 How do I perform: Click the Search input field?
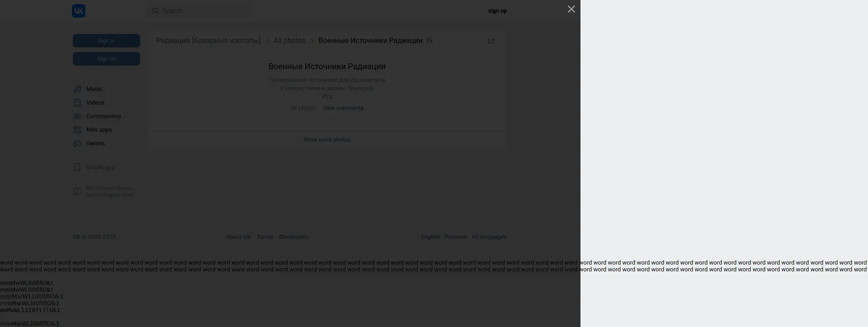tap(199, 11)
